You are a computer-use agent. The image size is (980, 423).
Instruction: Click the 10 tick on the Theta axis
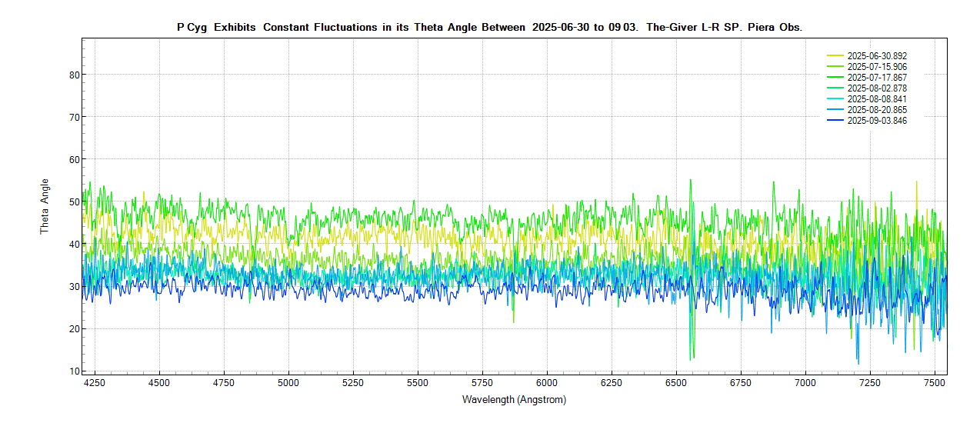(x=74, y=371)
